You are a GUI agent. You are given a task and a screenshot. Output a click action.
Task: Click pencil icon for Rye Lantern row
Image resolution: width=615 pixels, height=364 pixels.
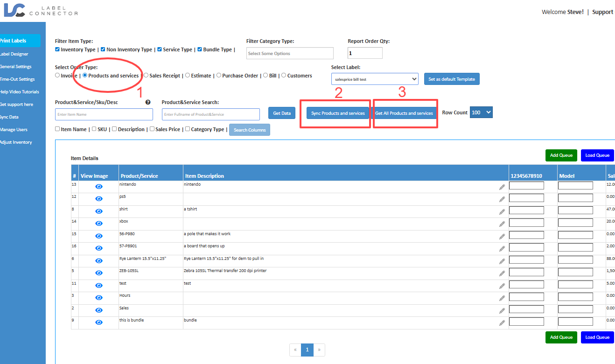[x=502, y=261]
